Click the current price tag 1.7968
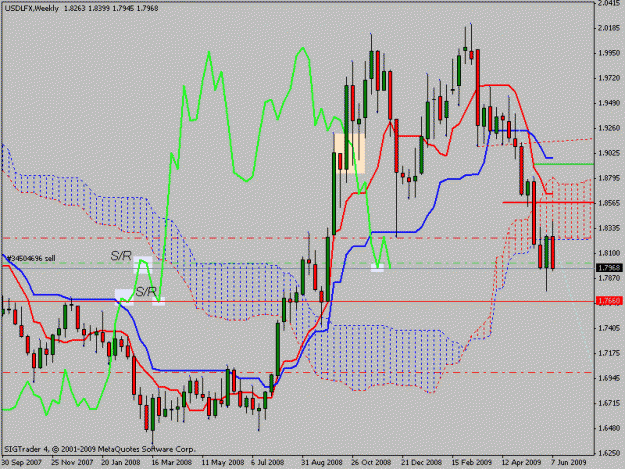The width and height of the screenshot is (625, 469). (609, 268)
